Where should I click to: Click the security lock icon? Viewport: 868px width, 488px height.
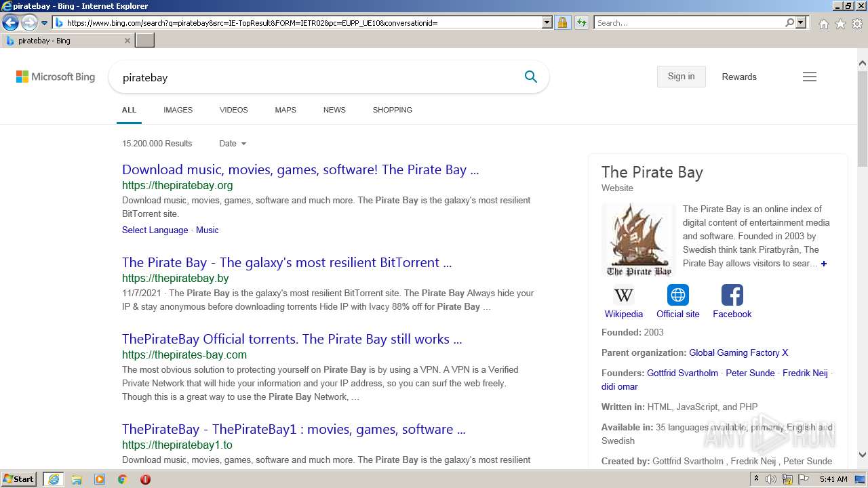[x=562, y=23]
